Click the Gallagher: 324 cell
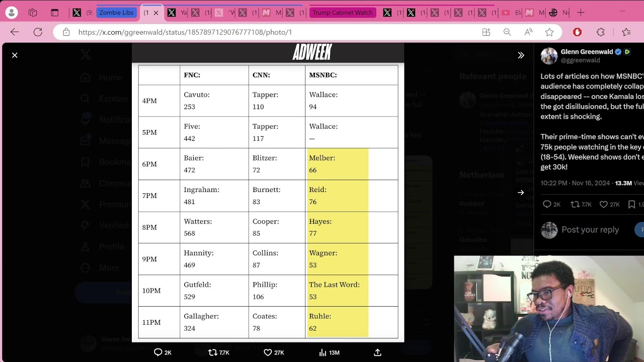This screenshot has height=362, width=644. pos(214,322)
